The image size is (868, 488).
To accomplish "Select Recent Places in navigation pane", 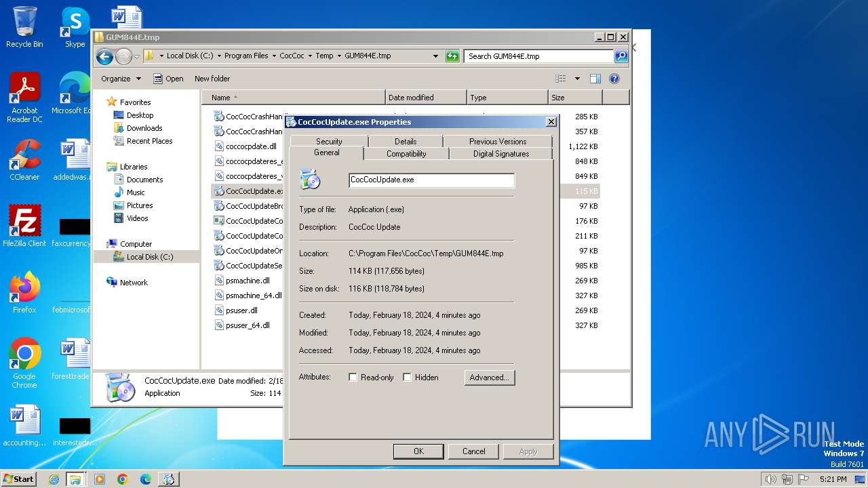I will coord(149,141).
